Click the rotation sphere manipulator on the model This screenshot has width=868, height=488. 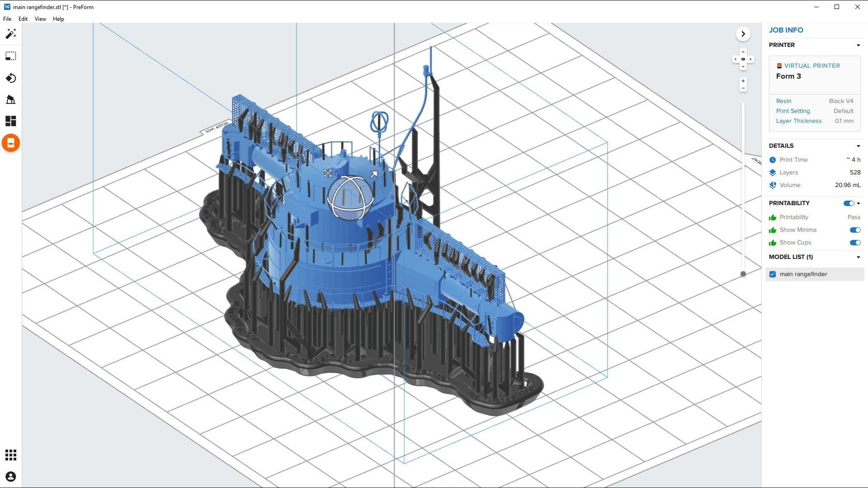click(351, 197)
